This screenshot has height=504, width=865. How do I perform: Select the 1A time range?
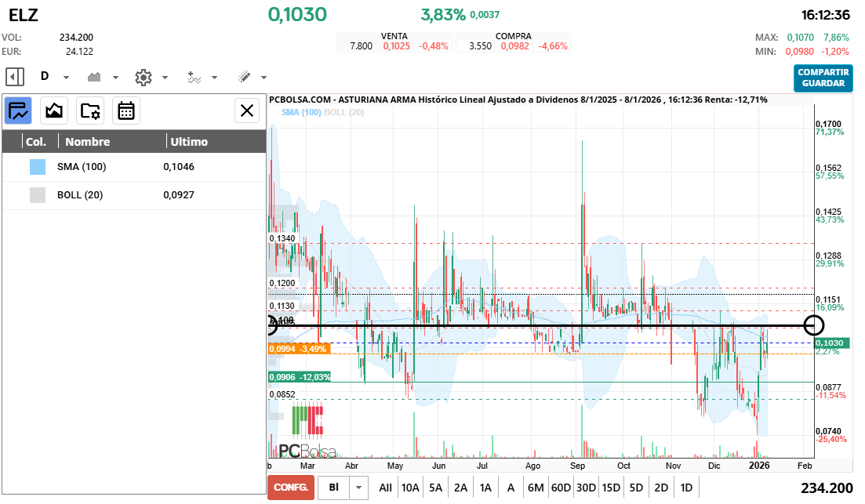coord(485,488)
